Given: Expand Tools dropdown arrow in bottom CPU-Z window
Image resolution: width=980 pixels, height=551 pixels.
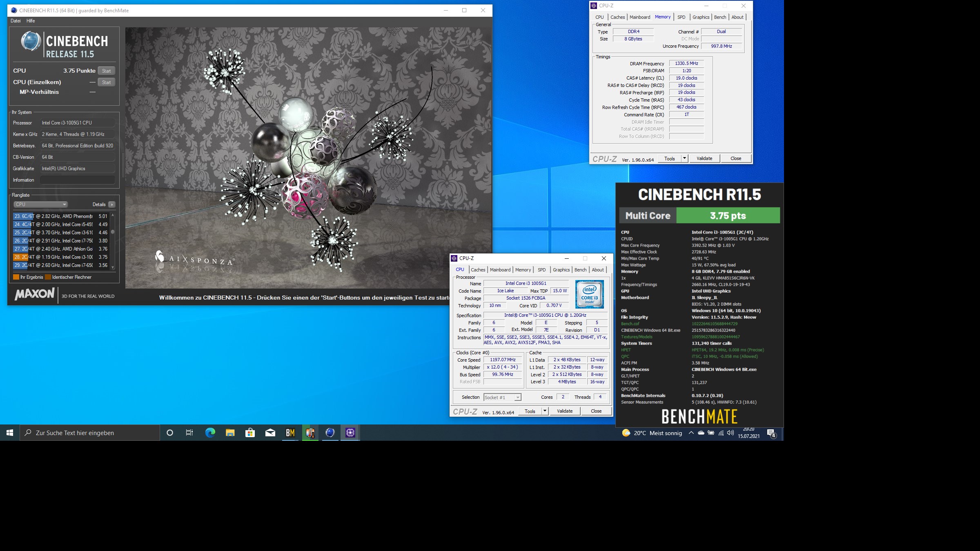Looking at the screenshot, I should click(545, 411).
